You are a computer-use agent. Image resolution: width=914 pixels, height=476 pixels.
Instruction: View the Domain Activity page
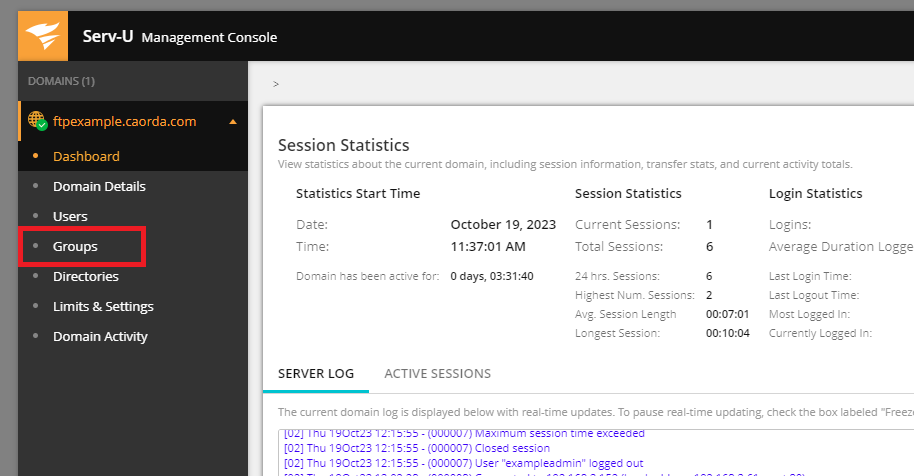pyautogui.click(x=100, y=337)
